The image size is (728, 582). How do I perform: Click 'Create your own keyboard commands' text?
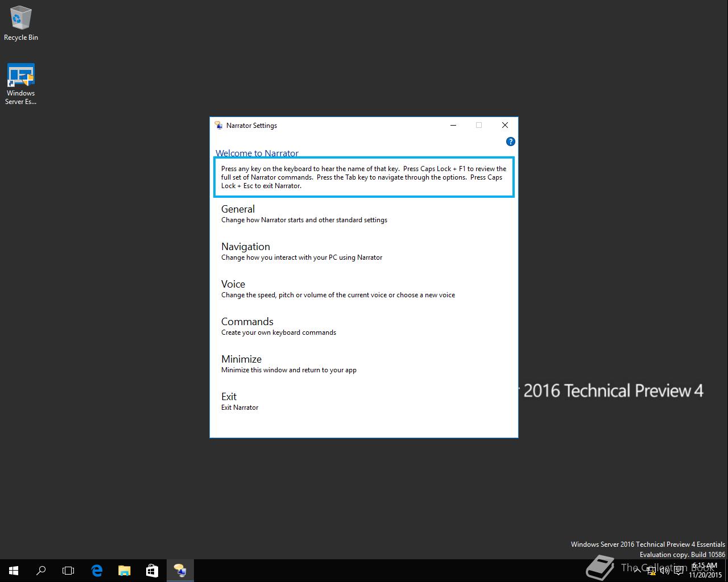(x=279, y=332)
